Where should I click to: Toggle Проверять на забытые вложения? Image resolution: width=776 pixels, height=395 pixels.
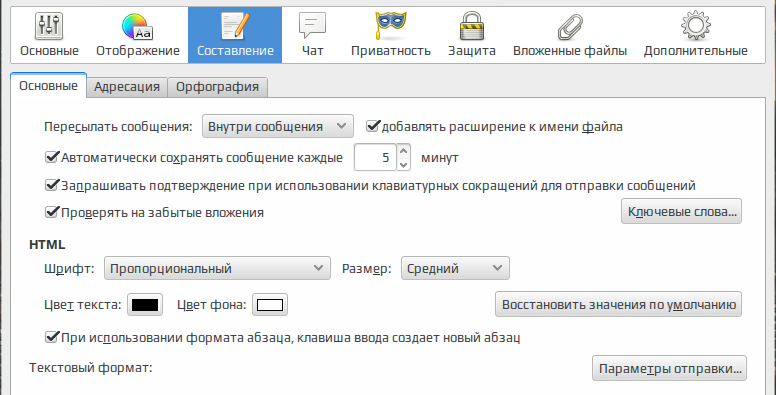click(x=52, y=212)
